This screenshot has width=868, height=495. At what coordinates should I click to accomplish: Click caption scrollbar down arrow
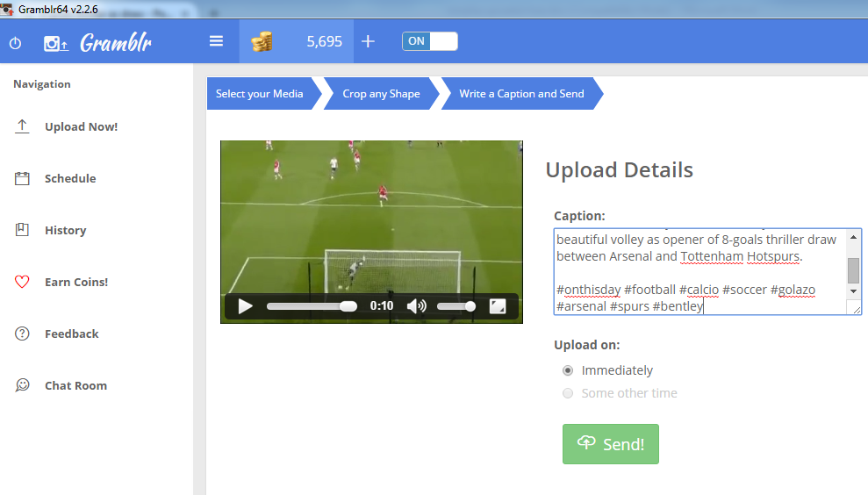tap(854, 291)
